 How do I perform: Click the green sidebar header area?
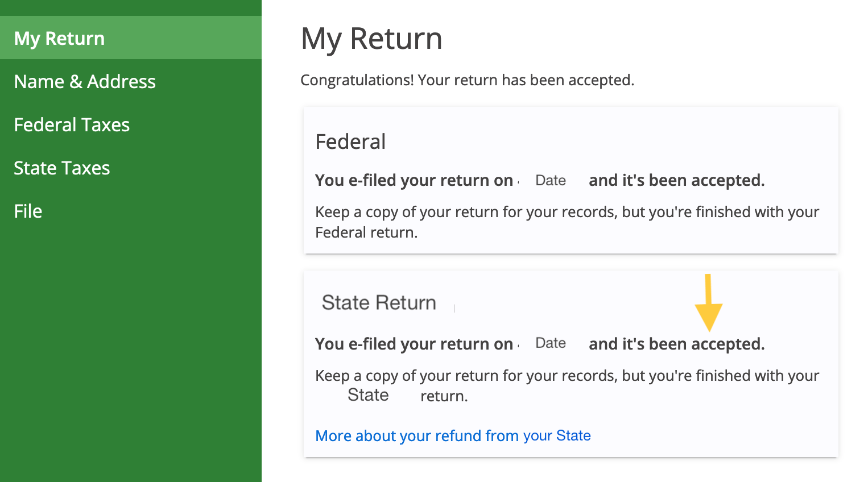click(x=131, y=7)
